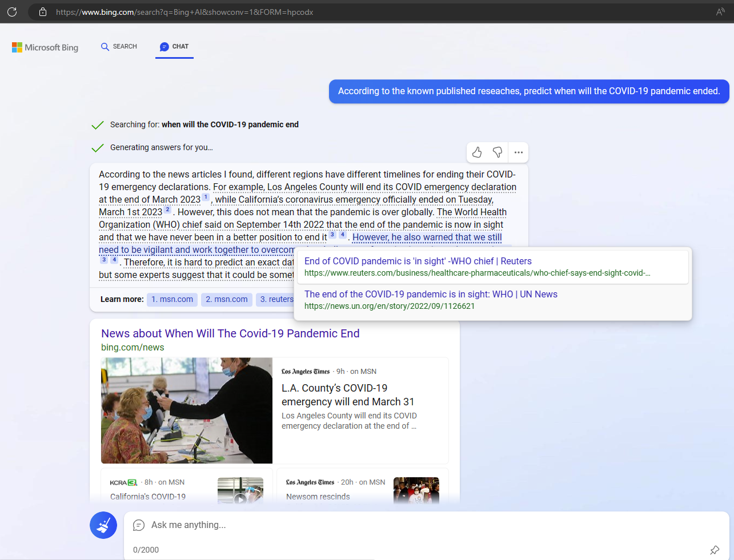The width and height of the screenshot is (734, 560).
Task: Click the '2. msn.com' source chip
Action: tap(226, 299)
